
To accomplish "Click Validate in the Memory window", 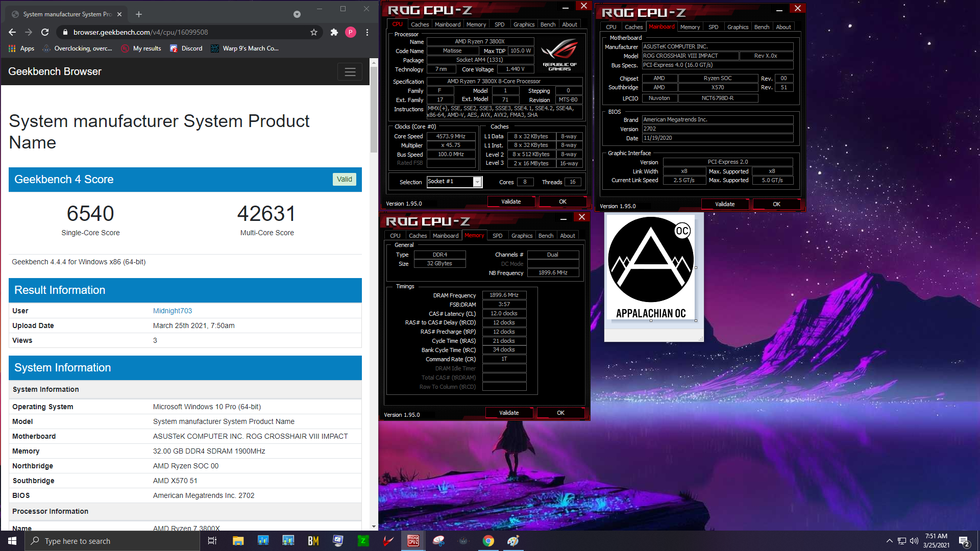I will coord(509,413).
